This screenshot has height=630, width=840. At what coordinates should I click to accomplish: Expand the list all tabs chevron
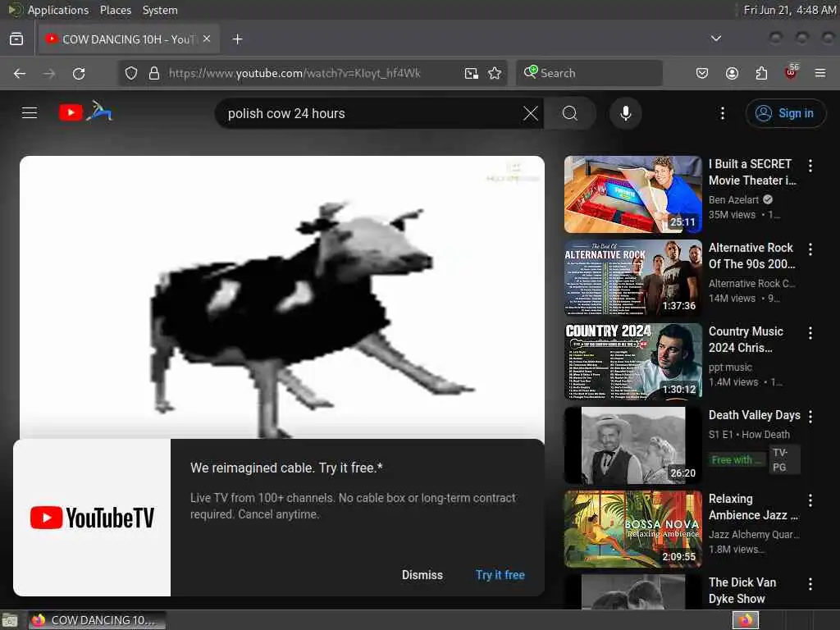coord(715,39)
